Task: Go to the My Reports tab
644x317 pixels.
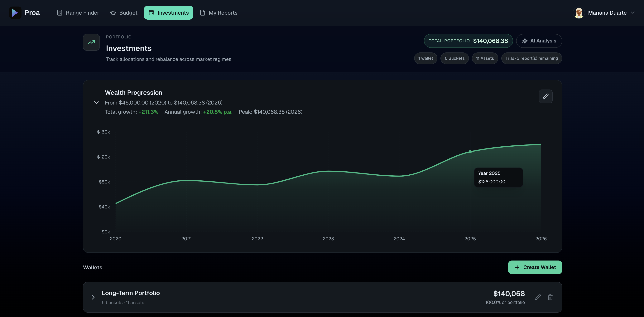Action: (x=219, y=13)
